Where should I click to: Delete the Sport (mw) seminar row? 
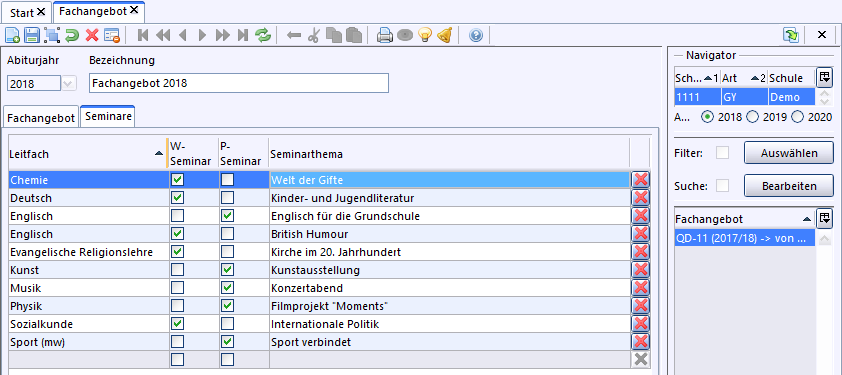pos(640,342)
